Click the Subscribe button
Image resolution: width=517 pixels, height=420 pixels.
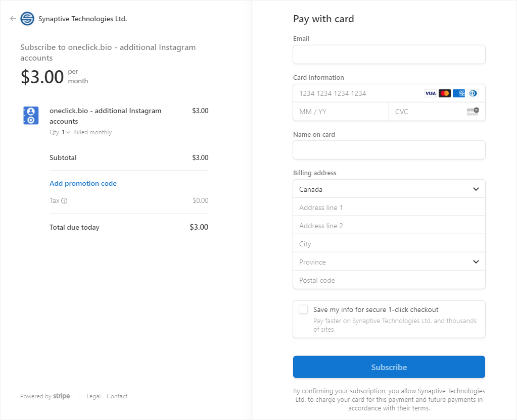[x=389, y=367]
